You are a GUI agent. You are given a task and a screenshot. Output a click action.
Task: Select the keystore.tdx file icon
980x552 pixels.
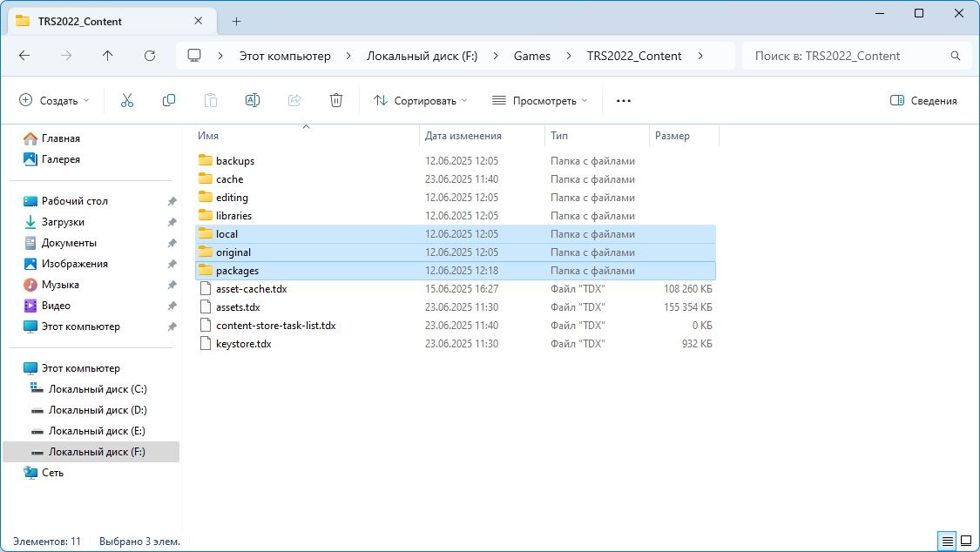(x=205, y=343)
